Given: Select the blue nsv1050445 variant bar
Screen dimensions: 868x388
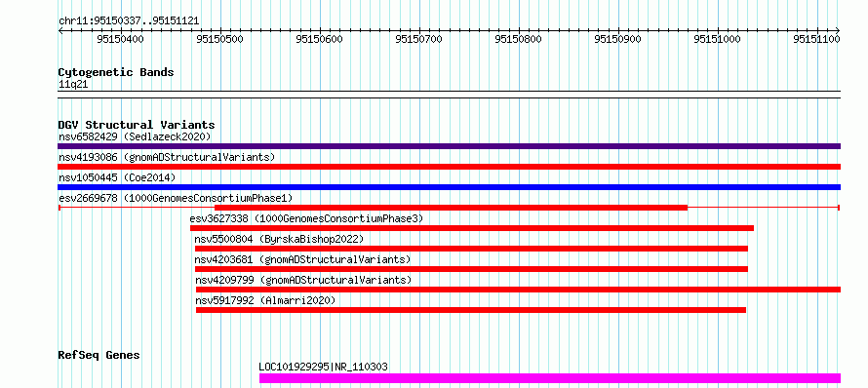Looking at the screenshot, I should click(449, 187).
